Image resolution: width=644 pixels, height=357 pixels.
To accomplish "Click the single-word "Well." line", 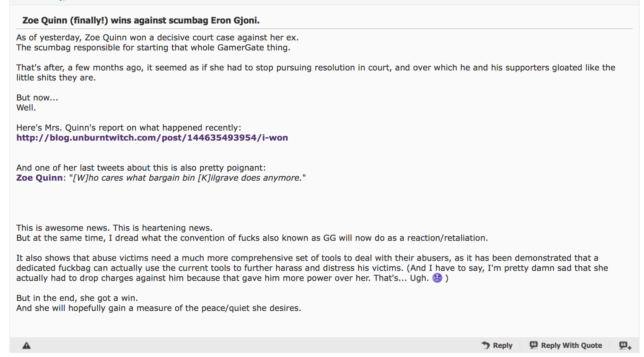I will [x=26, y=108].
